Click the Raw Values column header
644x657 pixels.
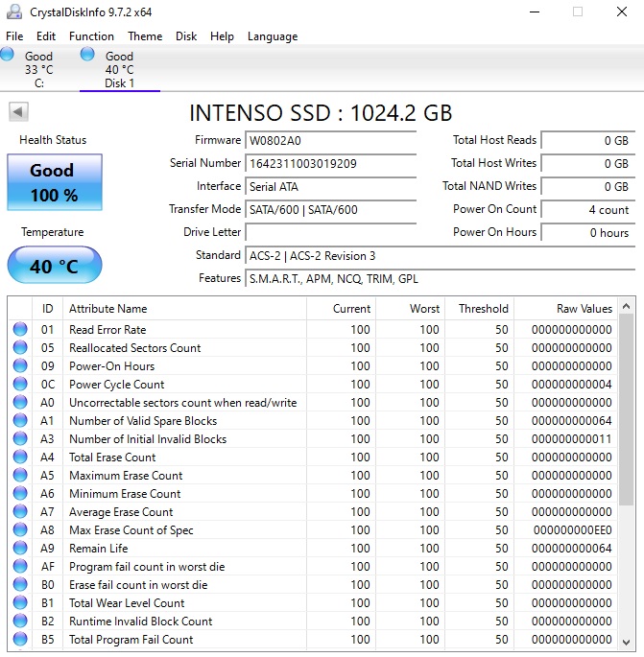(584, 309)
